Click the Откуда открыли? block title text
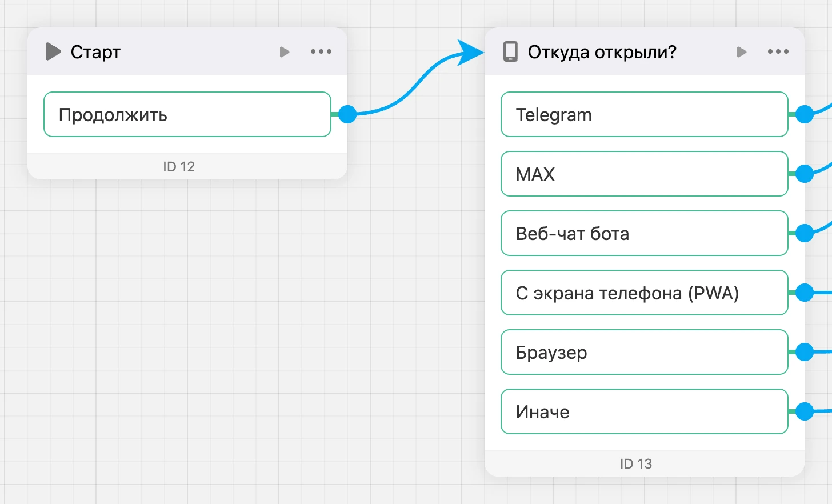Viewport: 832px width, 504px height. 602,52
